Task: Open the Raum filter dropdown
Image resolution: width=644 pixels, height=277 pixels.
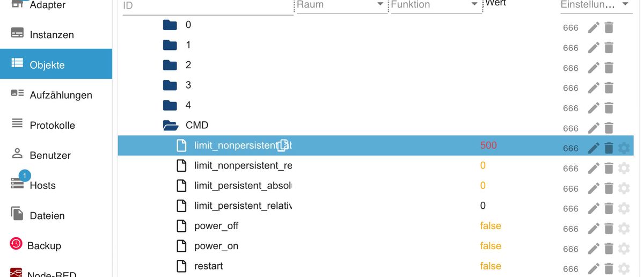Action: point(380,5)
